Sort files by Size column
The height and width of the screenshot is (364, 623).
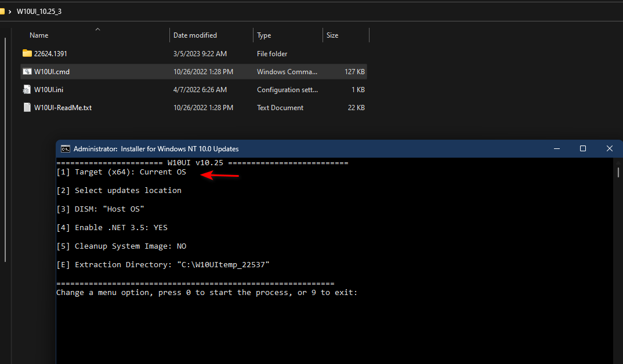[x=332, y=35]
